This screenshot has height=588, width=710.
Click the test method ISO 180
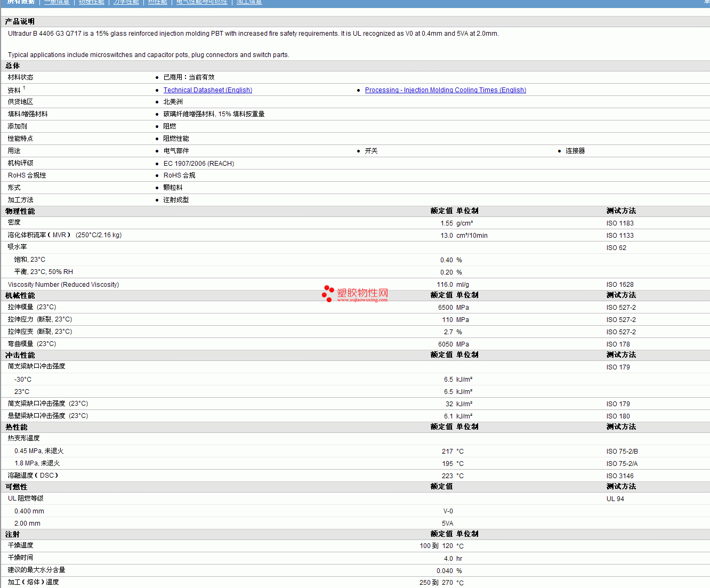point(618,416)
